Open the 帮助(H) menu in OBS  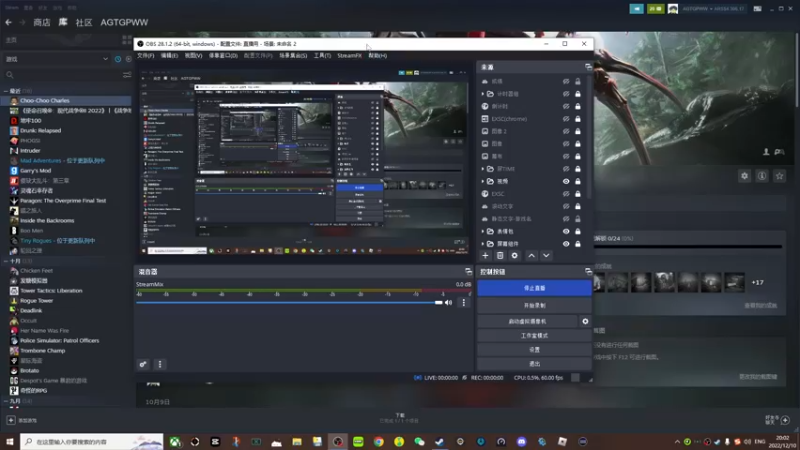(x=378, y=56)
